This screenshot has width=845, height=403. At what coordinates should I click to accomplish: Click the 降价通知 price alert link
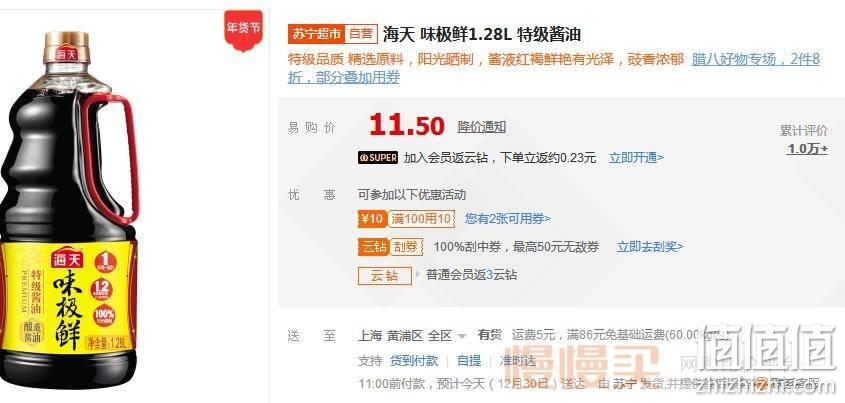482,127
